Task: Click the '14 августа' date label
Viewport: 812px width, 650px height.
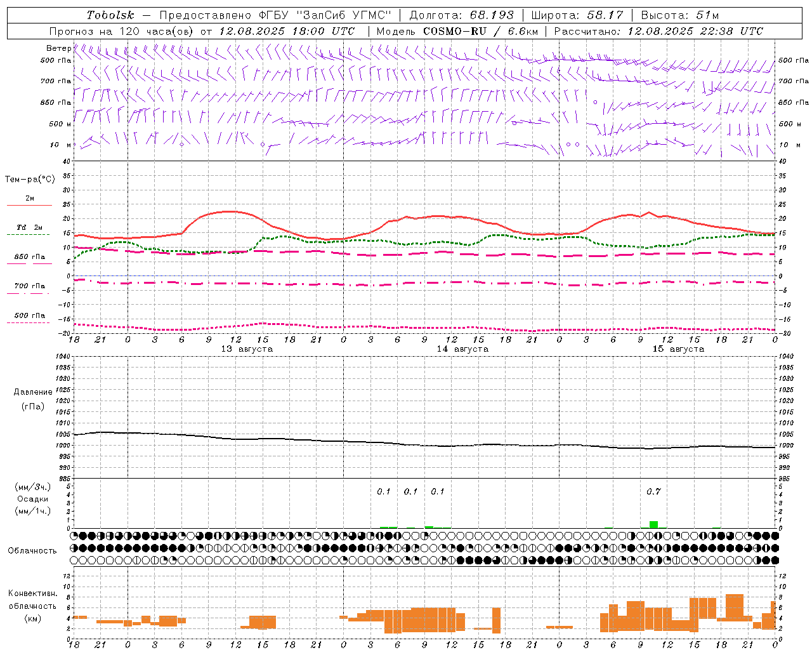Action: pyautogui.click(x=462, y=349)
